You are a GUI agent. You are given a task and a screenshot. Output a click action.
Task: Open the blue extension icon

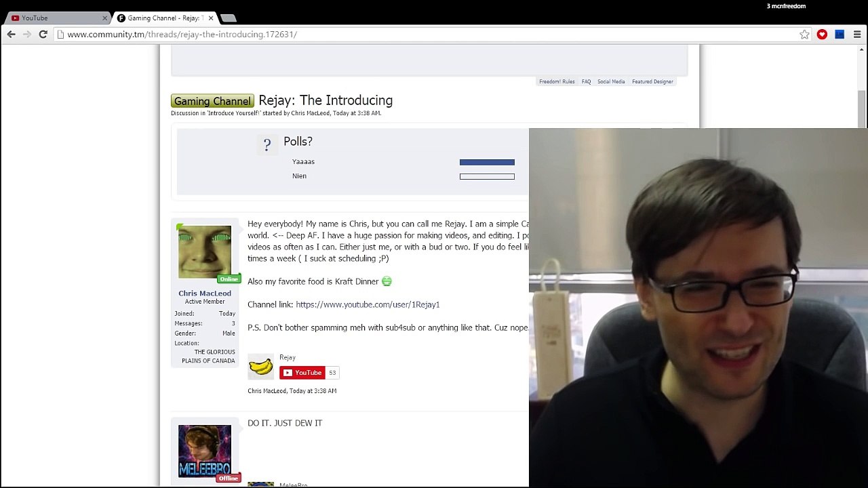840,34
